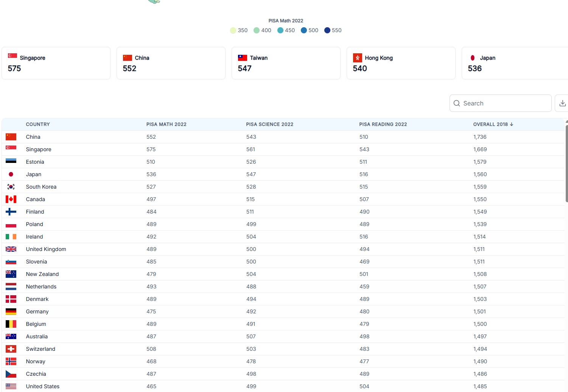Click United States name in table
Screen dimensions: 568x392
pyautogui.click(x=43, y=386)
